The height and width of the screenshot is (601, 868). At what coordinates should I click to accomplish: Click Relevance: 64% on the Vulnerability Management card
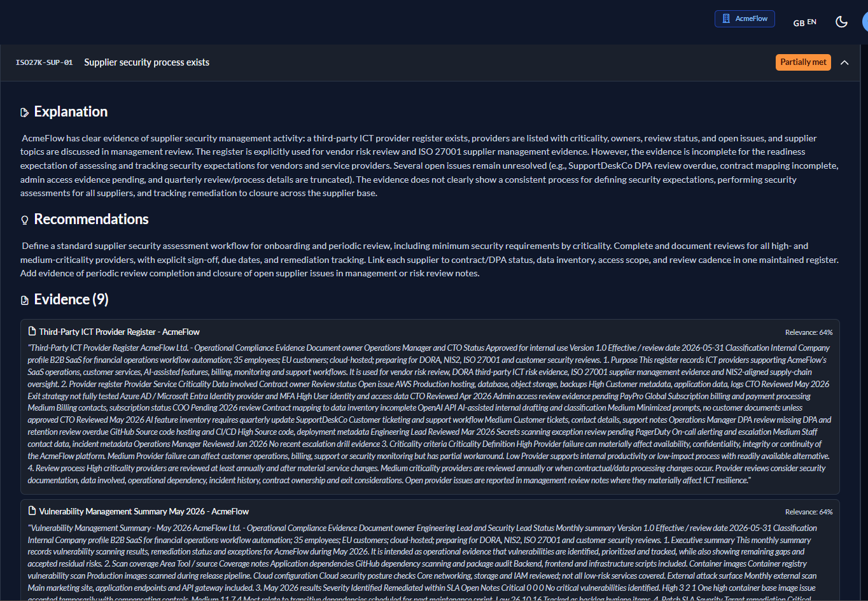point(809,512)
